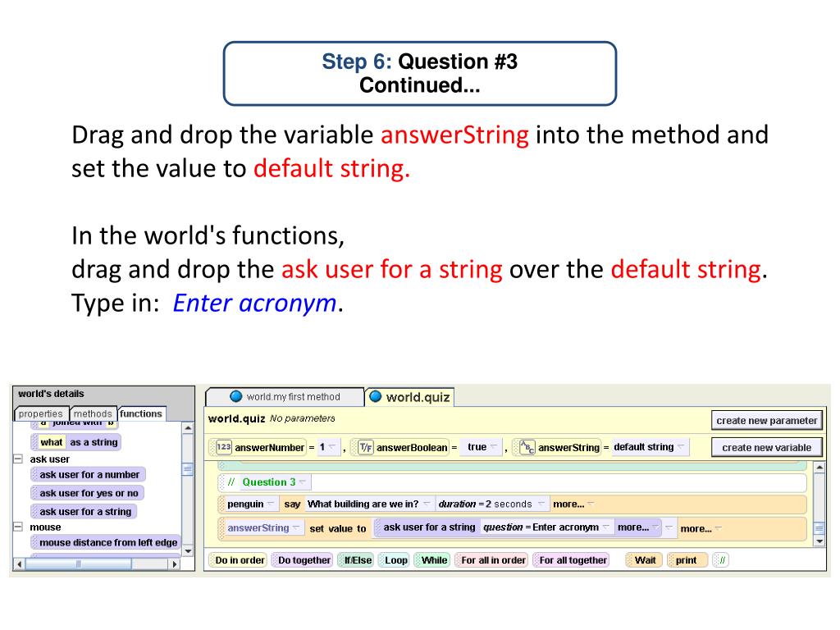Click the 'create new variable' button
This screenshot has width=840, height=630.
tap(767, 447)
